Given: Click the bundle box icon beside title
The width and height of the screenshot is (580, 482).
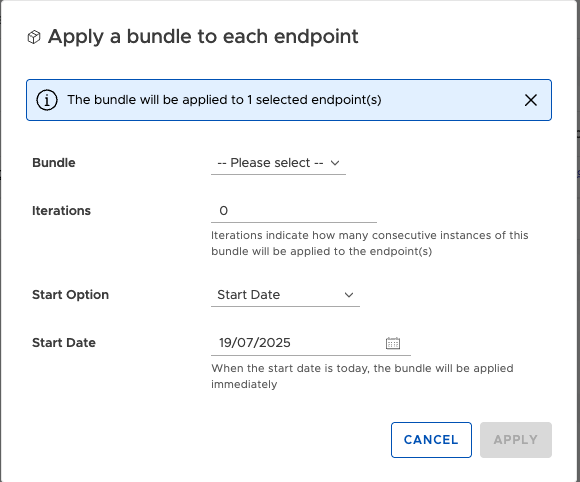Looking at the screenshot, I should (x=34, y=37).
